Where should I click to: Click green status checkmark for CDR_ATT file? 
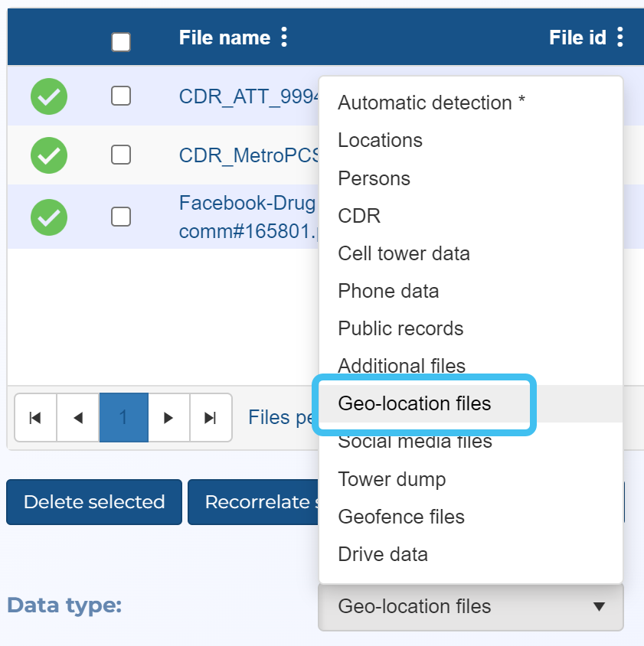[49, 96]
